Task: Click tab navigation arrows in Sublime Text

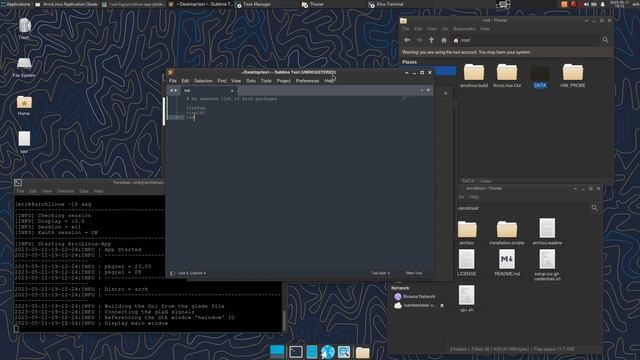Action: (x=173, y=91)
